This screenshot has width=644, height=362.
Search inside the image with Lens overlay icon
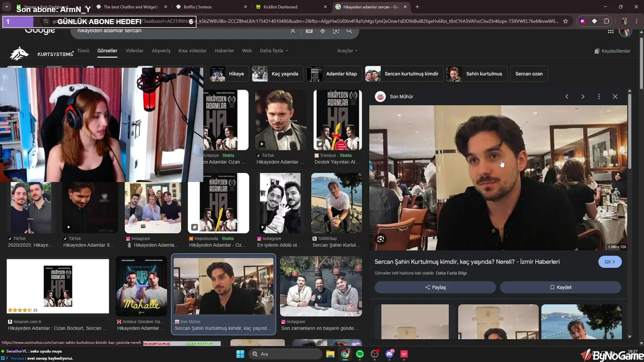point(381,239)
